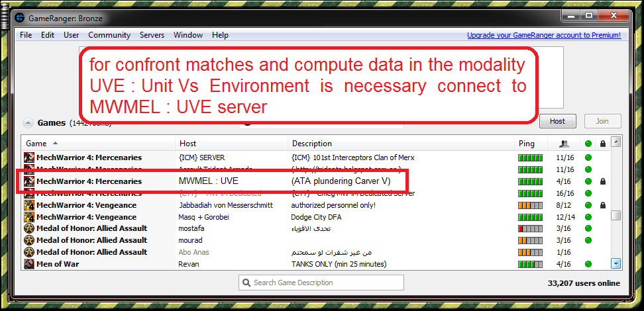644x311 pixels.
Task: Click orange ping bars for Jabbadiah row
Action: point(530,204)
